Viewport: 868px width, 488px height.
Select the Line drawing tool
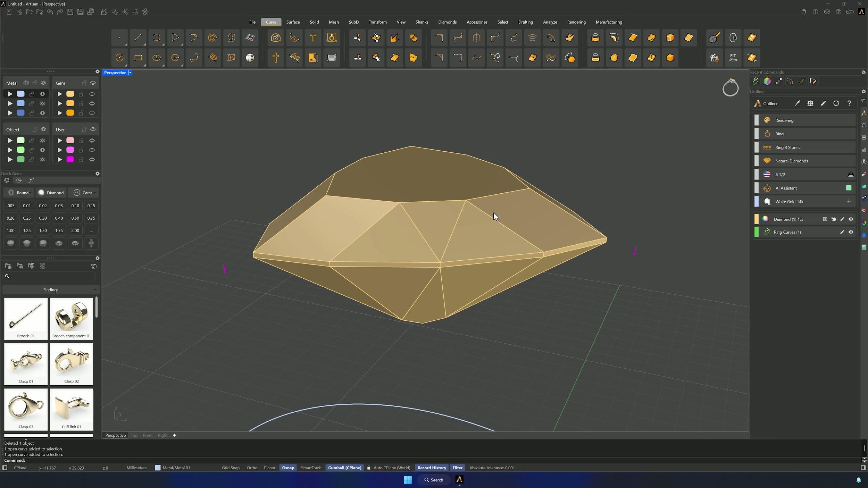tap(138, 38)
